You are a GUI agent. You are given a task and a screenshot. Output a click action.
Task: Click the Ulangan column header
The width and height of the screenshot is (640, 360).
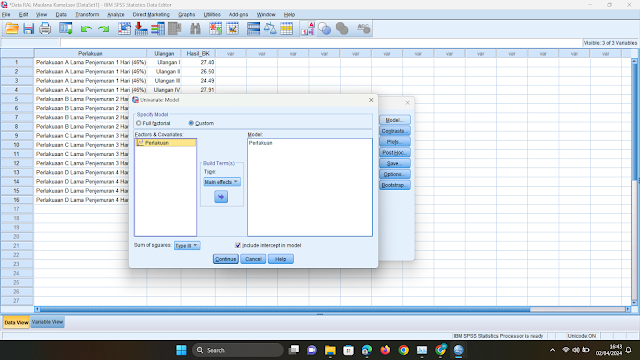[164, 53]
